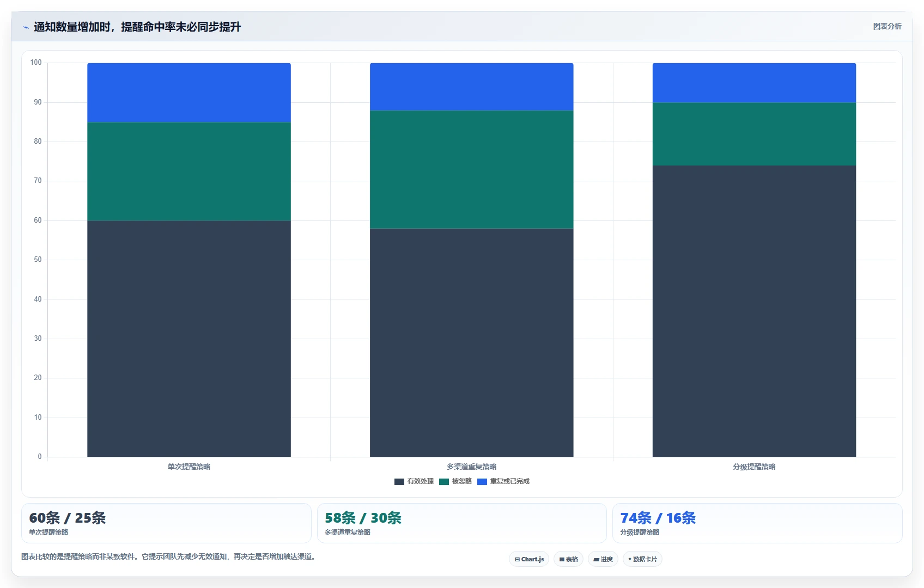Click the blue top segment of 多渠道重复策略 bar
Image resolution: width=924 pixels, height=588 pixels.
(x=472, y=87)
